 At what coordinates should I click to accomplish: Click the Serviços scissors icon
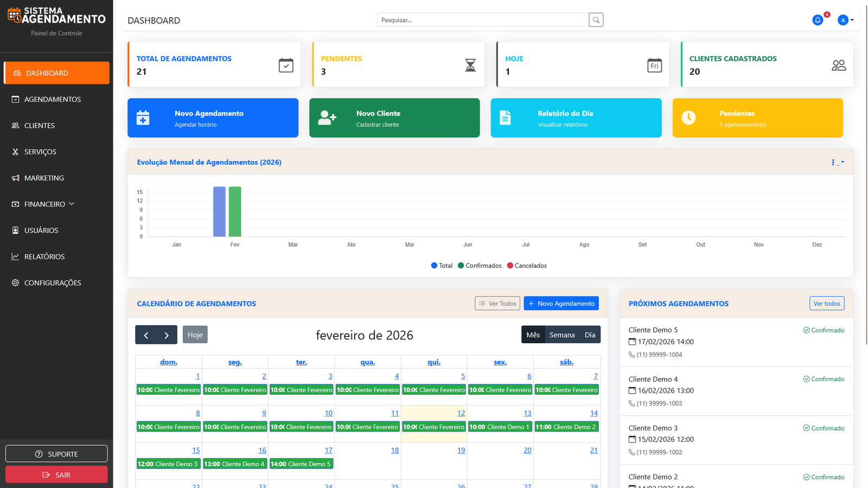click(15, 152)
